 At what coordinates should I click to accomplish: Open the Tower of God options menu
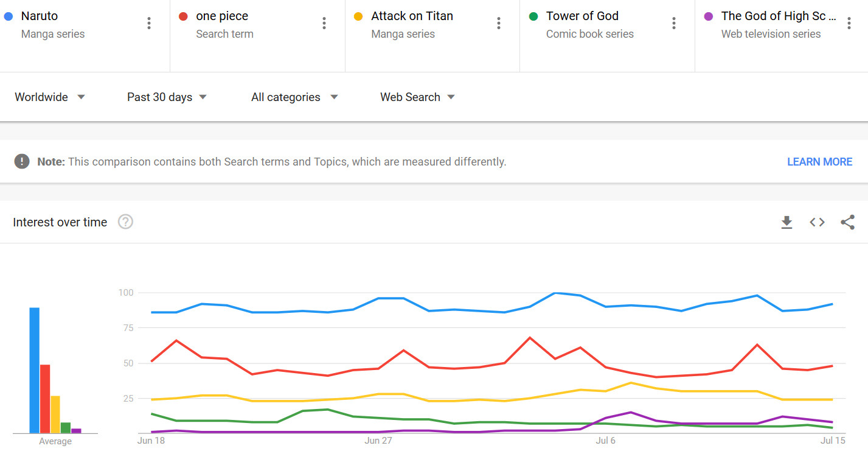coord(674,23)
